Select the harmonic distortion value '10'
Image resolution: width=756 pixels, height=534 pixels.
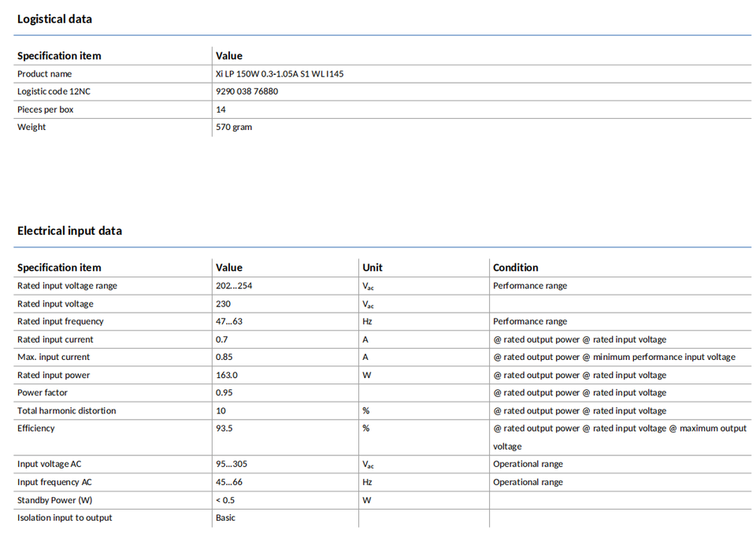point(220,411)
